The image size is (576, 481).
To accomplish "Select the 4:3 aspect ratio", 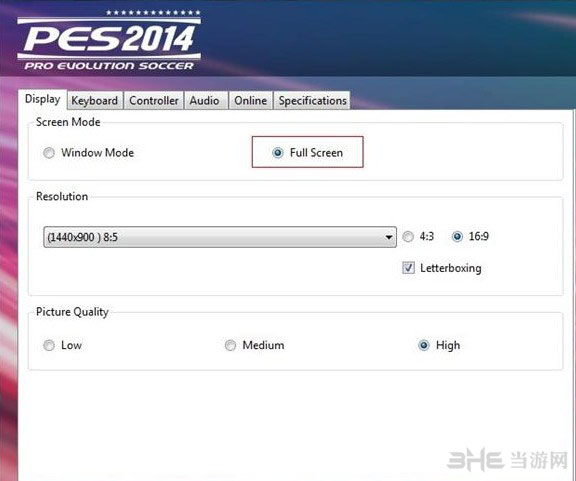I will pyautogui.click(x=408, y=236).
